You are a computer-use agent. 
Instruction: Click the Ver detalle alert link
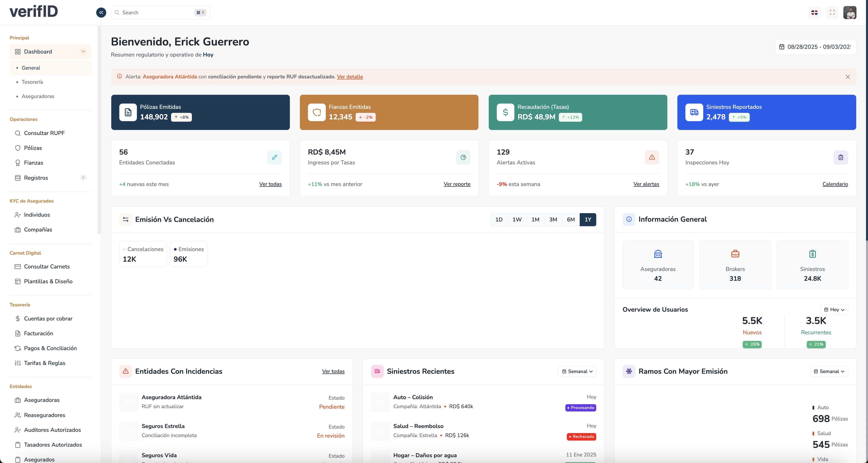coord(350,77)
